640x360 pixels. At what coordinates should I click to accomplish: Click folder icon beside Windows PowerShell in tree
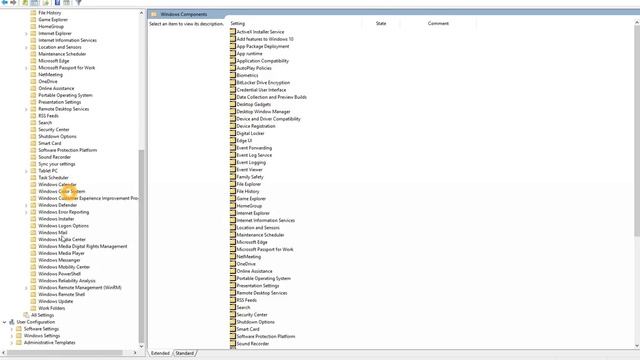pyautogui.click(x=33, y=274)
